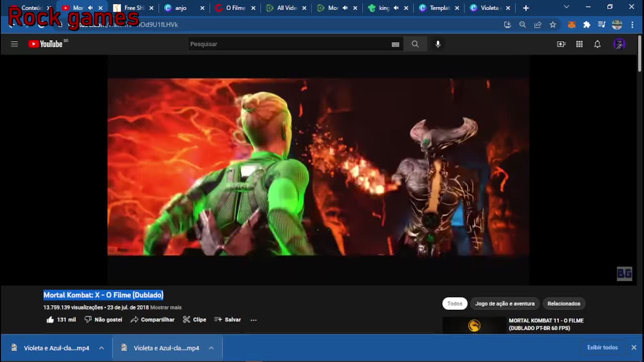The height and width of the screenshot is (362, 644).
Task: Expand the tab search dropdown arrow
Action: pyautogui.click(x=567, y=7)
